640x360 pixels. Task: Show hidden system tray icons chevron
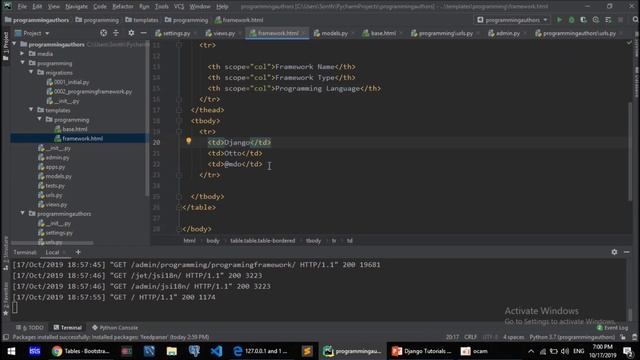click(531, 351)
